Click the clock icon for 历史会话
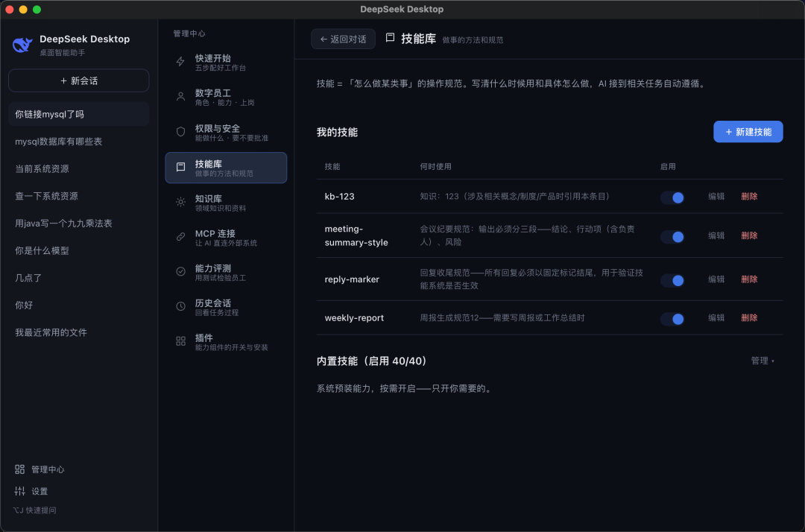 pos(180,307)
